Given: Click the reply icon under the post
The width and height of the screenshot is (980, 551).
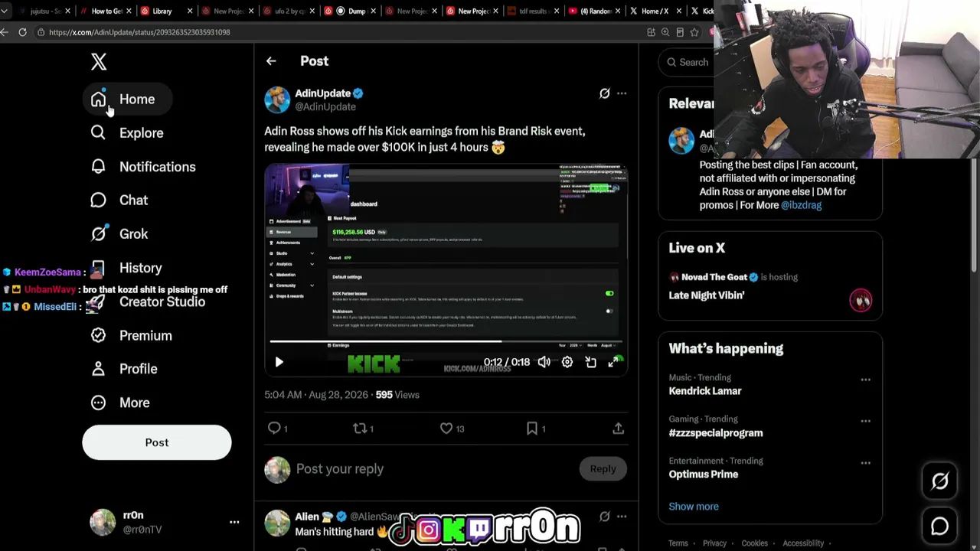Looking at the screenshot, I should 274,429.
